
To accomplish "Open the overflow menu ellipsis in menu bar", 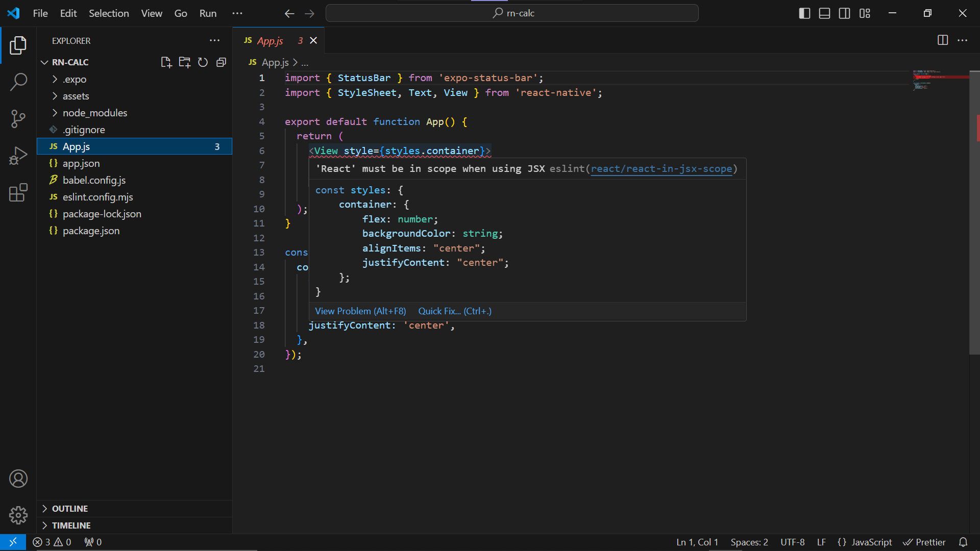I will (237, 13).
